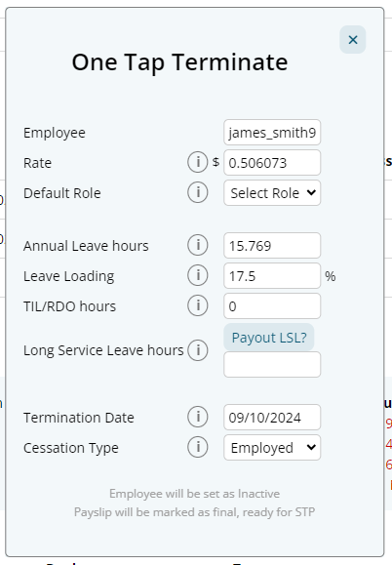Viewport: 392px width, 565px height.
Task: Click info icon for Long Service Leave hours
Action: pyautogui.click(x=198, y=350)
